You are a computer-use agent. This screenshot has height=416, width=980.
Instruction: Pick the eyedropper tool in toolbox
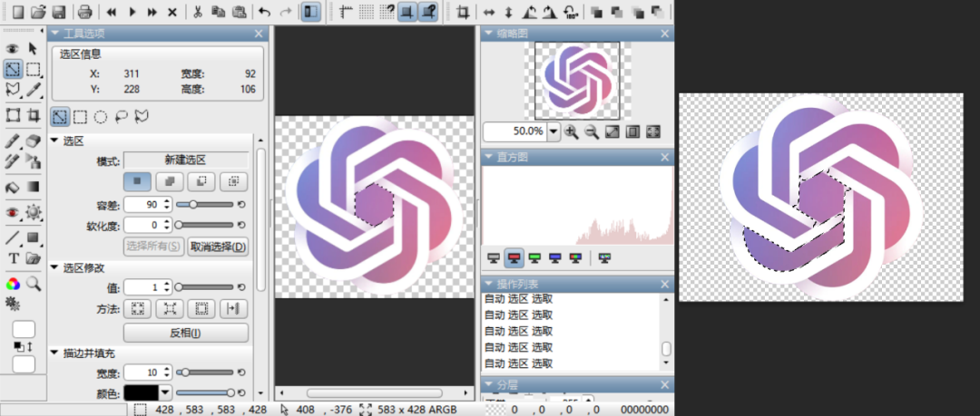click(34, 90)
